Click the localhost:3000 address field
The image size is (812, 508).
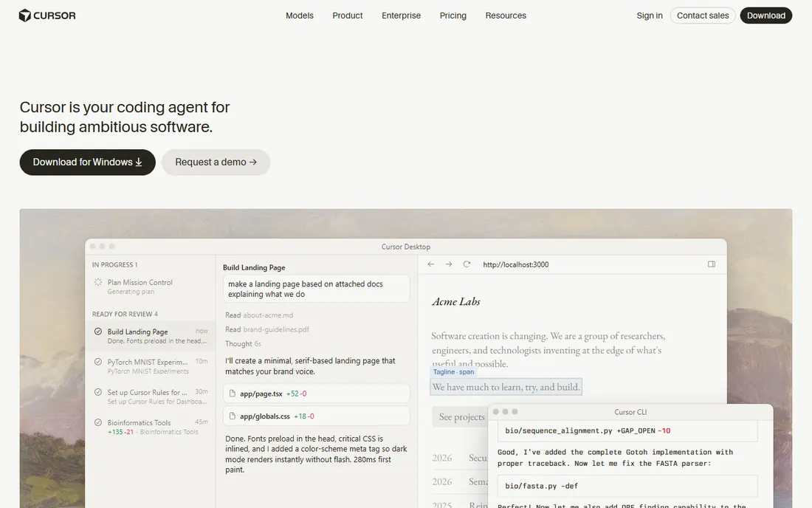[516, 264]
